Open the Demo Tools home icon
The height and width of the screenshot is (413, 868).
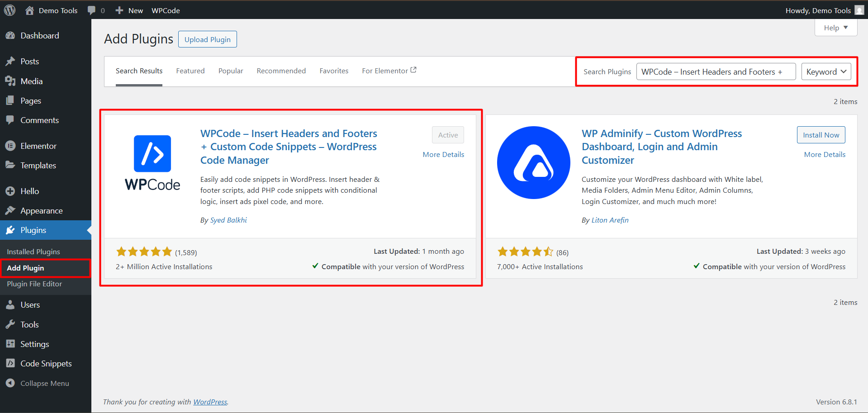(x=29, y=10)
